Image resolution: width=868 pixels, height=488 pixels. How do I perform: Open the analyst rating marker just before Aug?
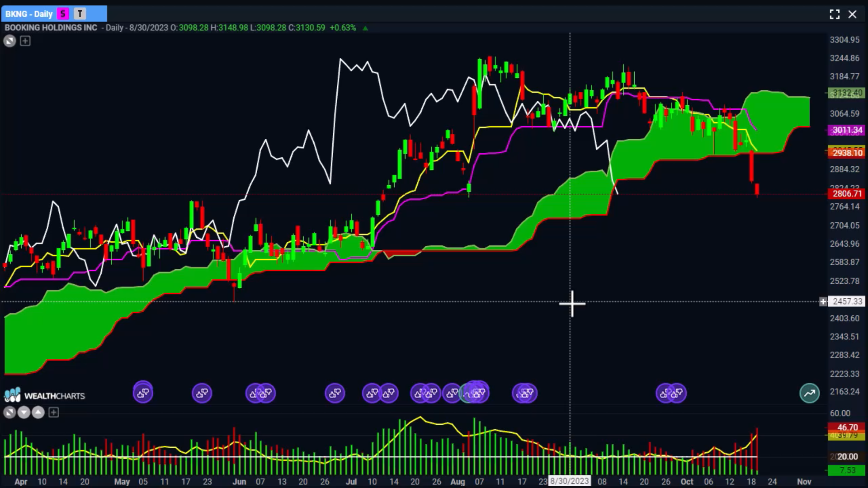[x=452, y=393]
